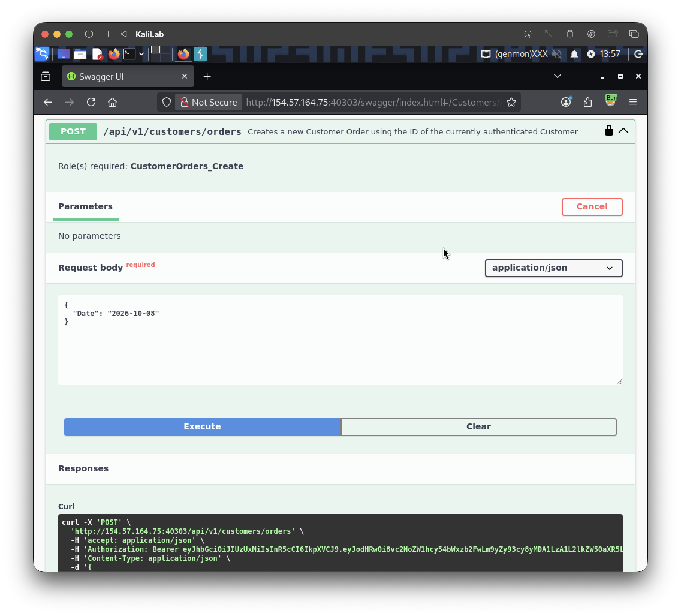The width and height of the screenshot is (681, 616).
Task: Open the Kali applications menu logo
Action: [42, 54]
